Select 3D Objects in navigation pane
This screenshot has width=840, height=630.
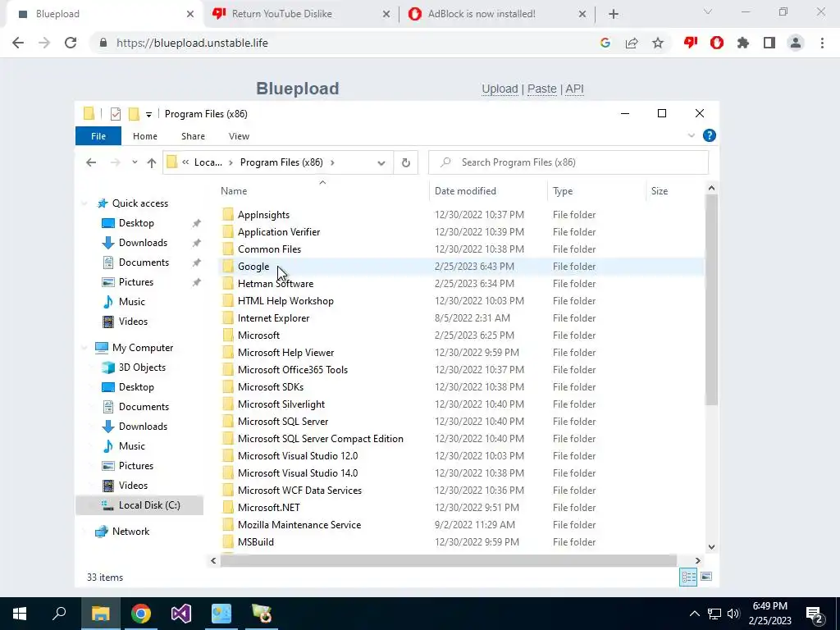point(142,367)
